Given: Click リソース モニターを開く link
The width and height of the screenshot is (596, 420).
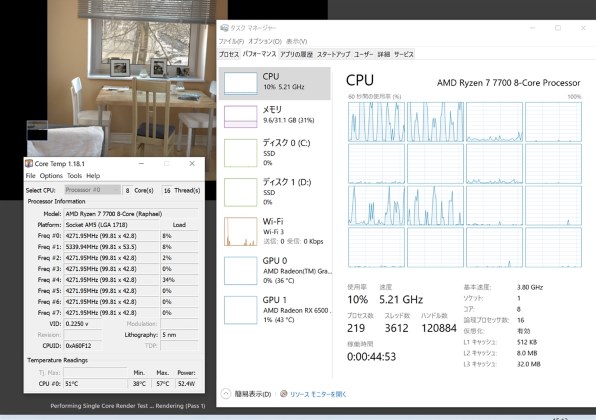Looking at the screenshot, I should [x=318, y=394].
